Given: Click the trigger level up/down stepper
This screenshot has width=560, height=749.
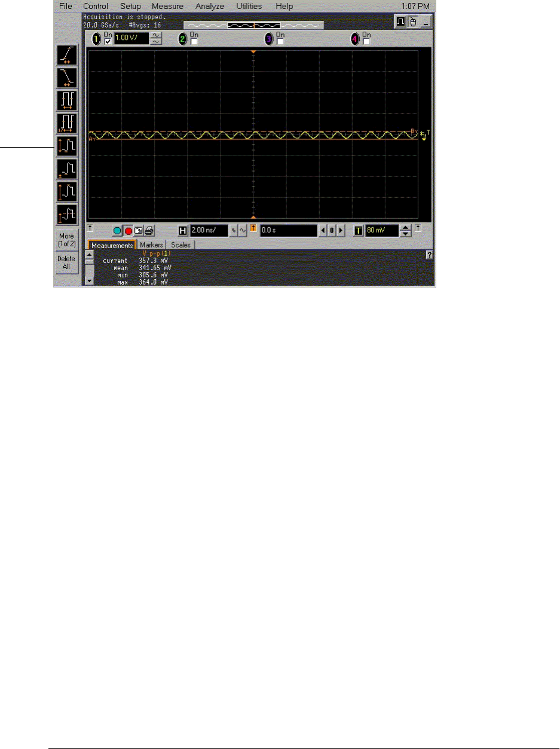Looking at the screenshot, I should click(x=406, y=231).
